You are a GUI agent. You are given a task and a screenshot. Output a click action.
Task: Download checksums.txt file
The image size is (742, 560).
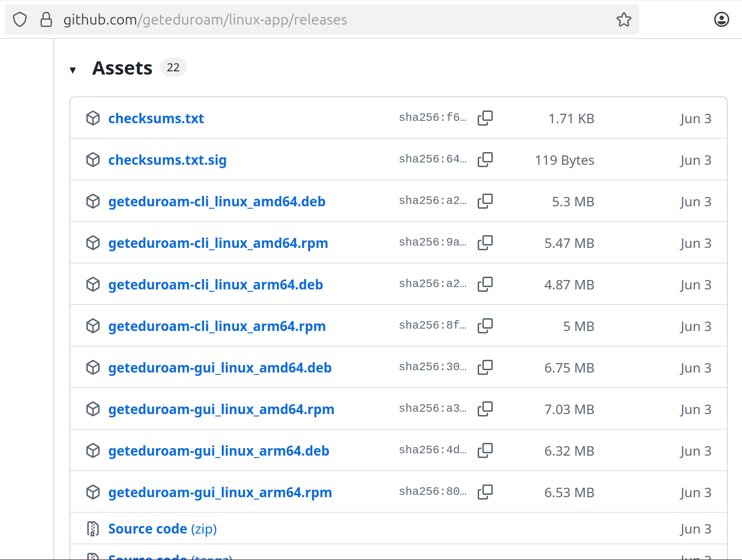pyautogui.click(x=156, y=119)
